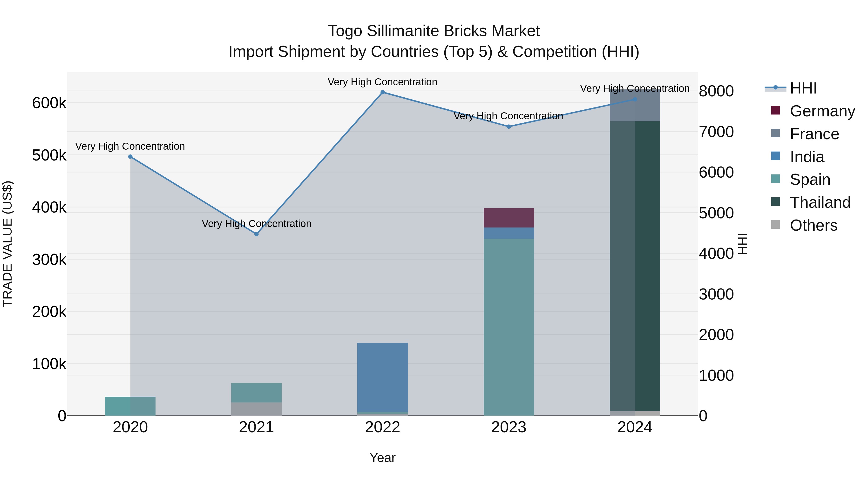Click the 2021 Others gray bar segment

[x=257, y=409]
